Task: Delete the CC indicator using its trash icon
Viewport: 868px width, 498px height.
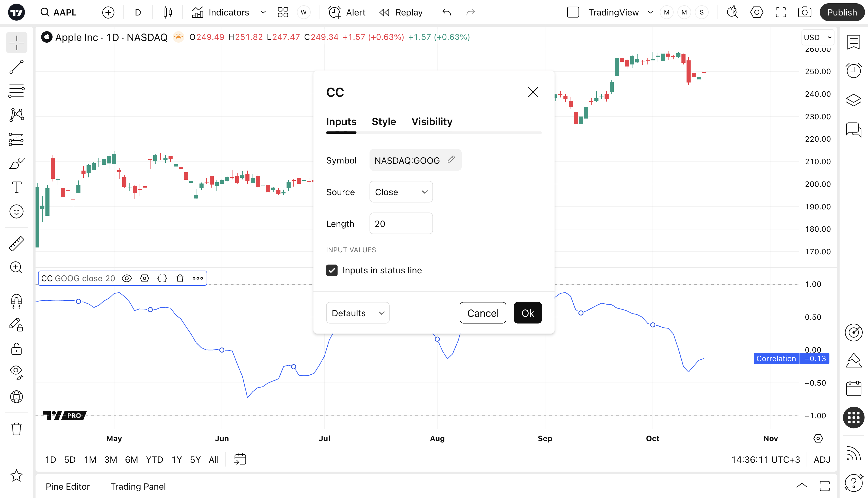Action: tap(180, 278)
